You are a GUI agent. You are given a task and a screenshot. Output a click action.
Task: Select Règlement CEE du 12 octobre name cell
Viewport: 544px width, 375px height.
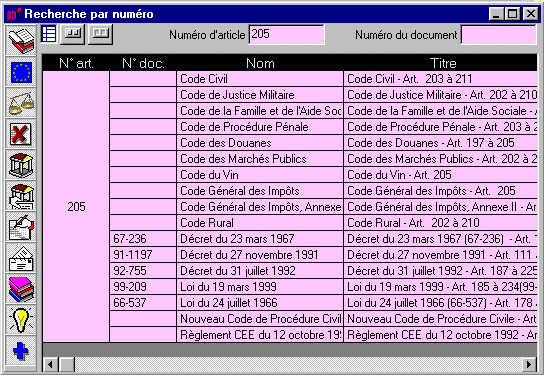pos(260,334)
